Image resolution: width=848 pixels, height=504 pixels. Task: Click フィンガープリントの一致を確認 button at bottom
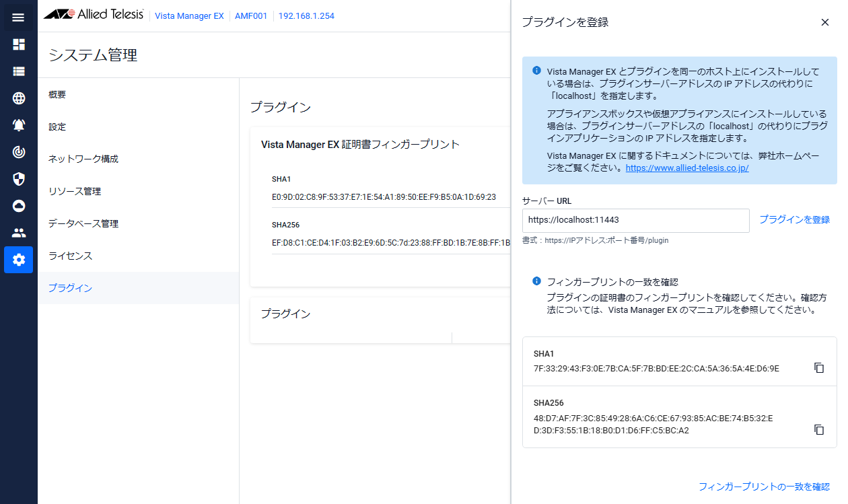click(764, 487)
